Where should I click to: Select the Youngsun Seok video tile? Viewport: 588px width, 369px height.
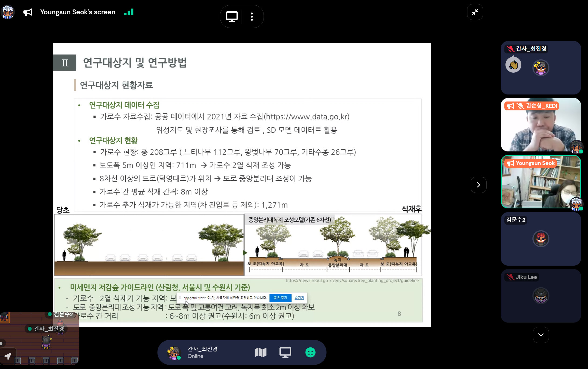(541, 182)
